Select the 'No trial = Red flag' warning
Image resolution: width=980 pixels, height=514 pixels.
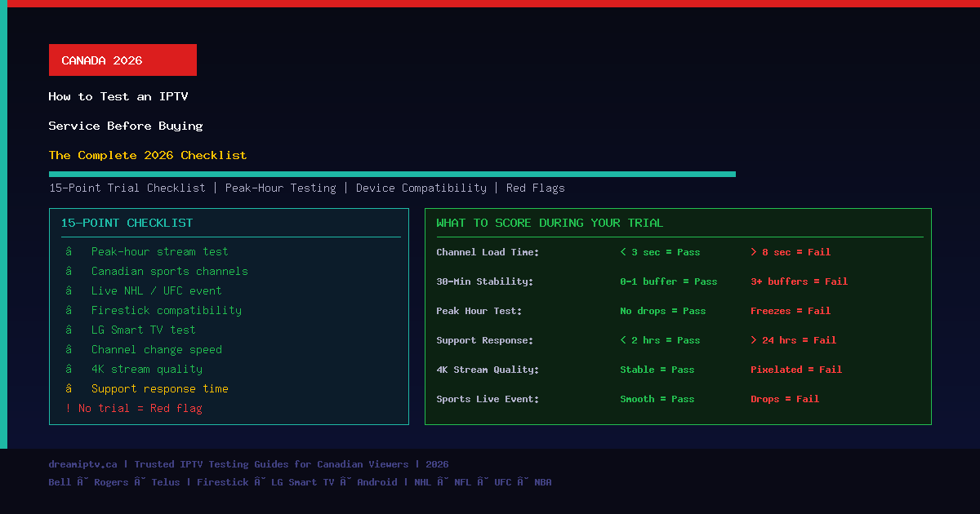point(134,409)
